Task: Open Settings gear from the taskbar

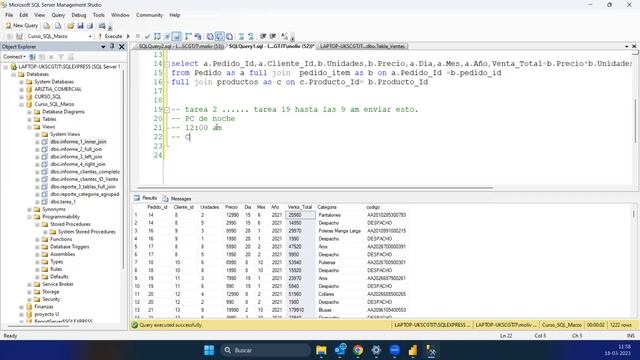Action: point(376,350)
